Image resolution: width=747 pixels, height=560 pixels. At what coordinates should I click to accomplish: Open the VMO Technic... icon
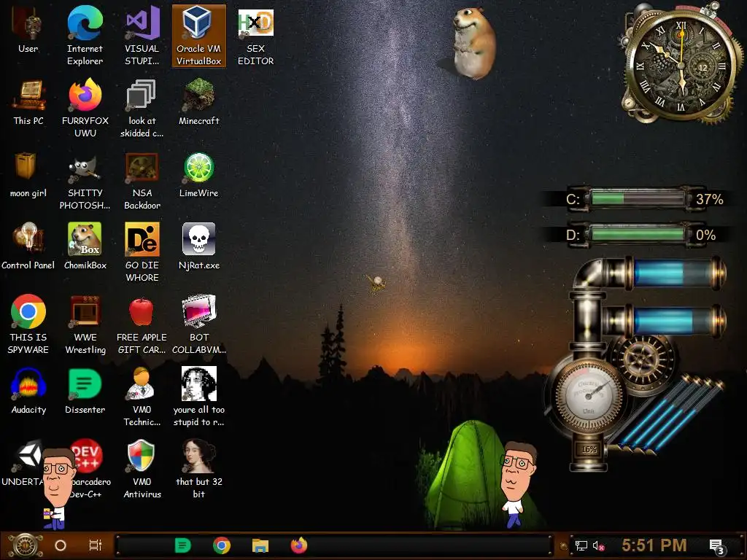click(x=142, y=396)
